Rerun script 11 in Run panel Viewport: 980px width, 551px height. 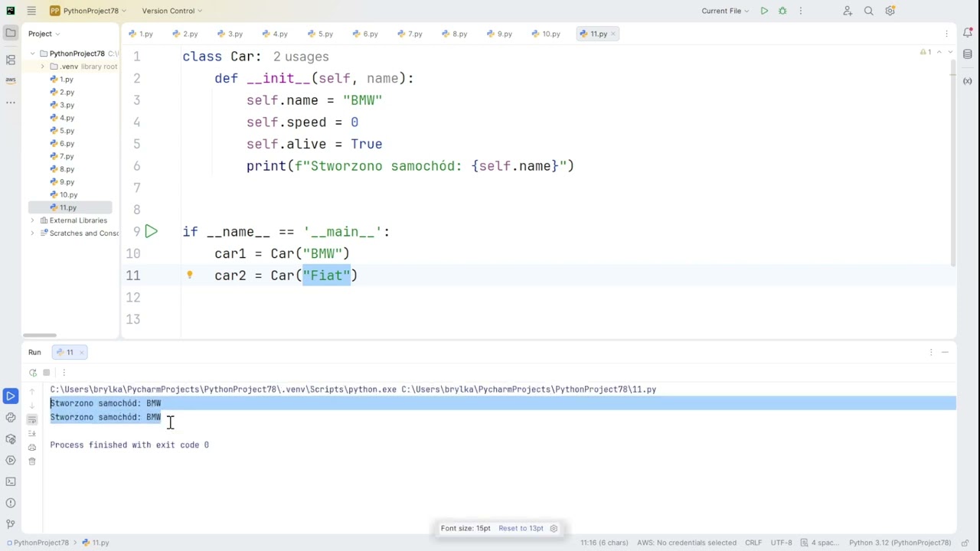click(33, 373)
